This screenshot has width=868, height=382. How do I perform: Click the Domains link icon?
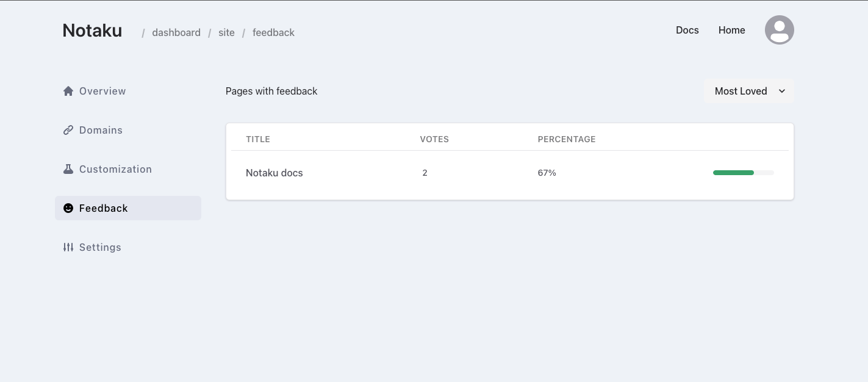coord(68,130)
